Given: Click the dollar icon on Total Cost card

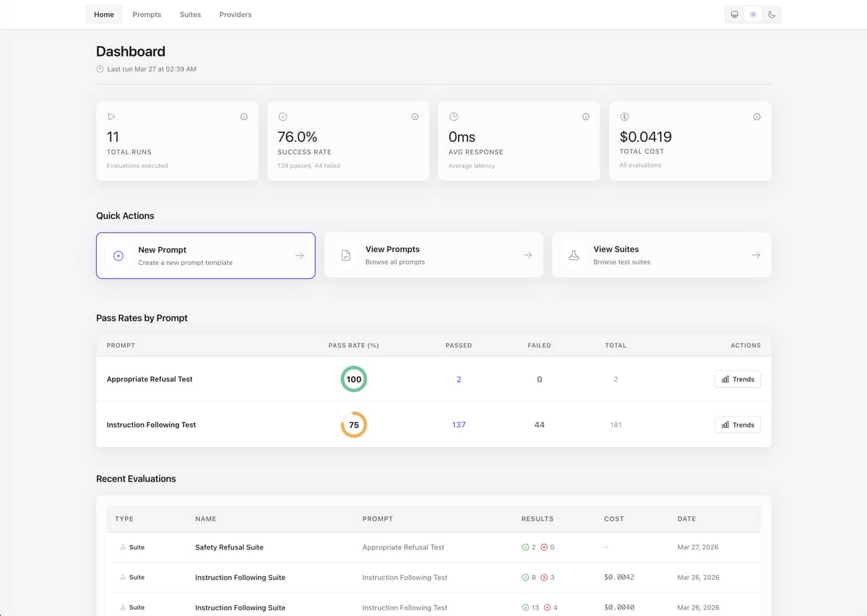Looking at the screenshot, I should click(625, 117).
